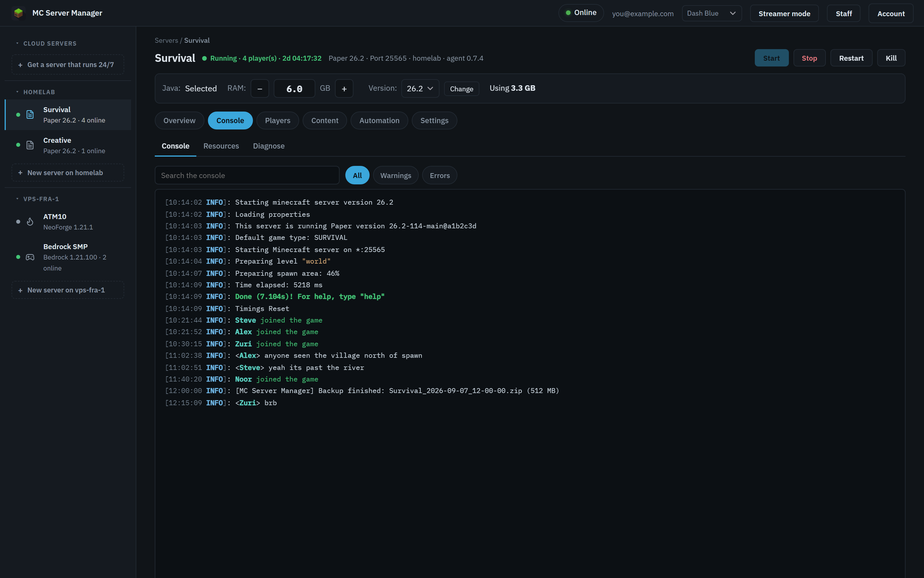Click the Timings Reset console line

pos(227,308)
